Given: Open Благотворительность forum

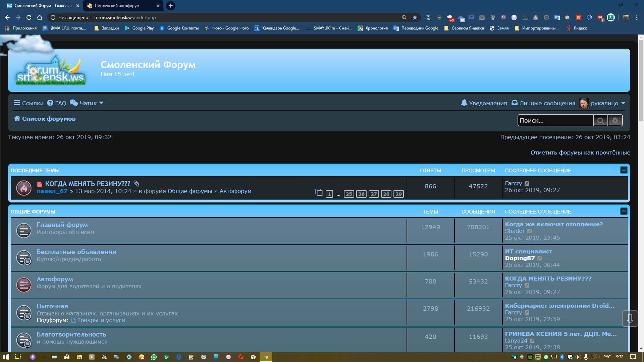Looking at the screenshot, I should tap(71, 335).
